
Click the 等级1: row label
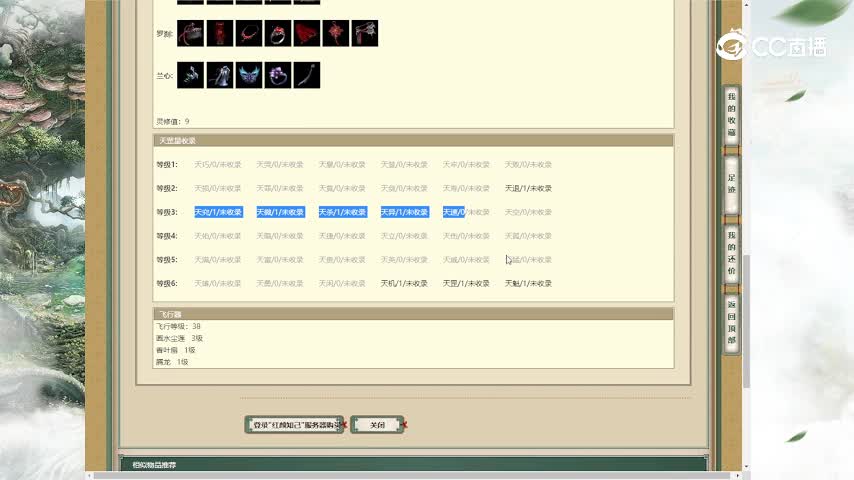pos(167,165)
